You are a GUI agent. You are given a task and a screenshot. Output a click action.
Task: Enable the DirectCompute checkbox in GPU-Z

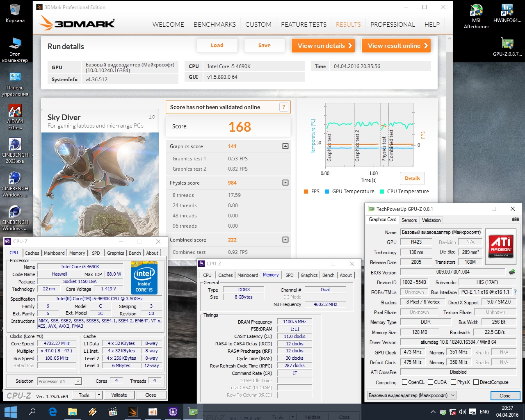point(476,382)
